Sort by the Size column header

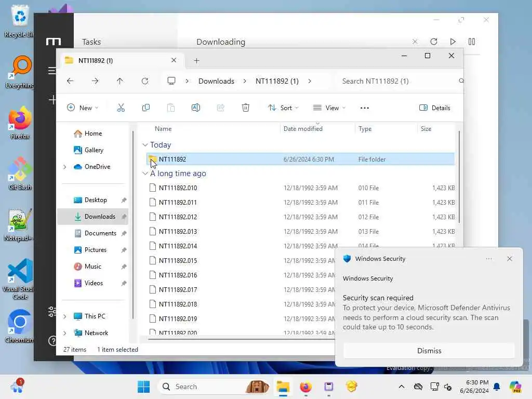point(426,129)
